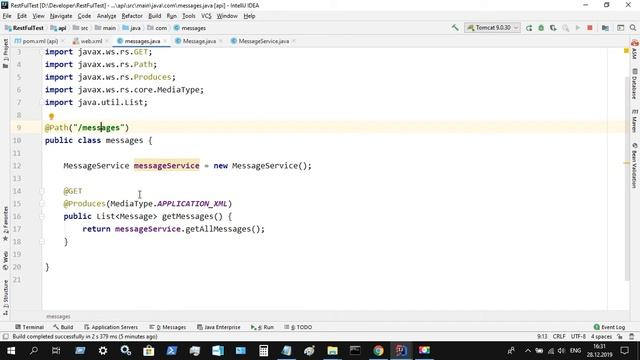Image resolution: width=640 pixels, height=360 pixels.
Task: Click the editor vertical scrollbar
Action: click(627, 179)
